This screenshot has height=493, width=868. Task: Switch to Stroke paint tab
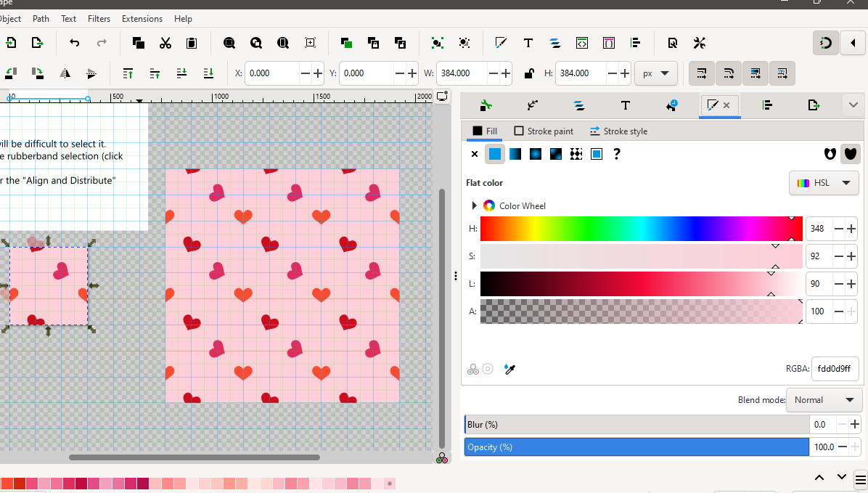click(544, 131)
